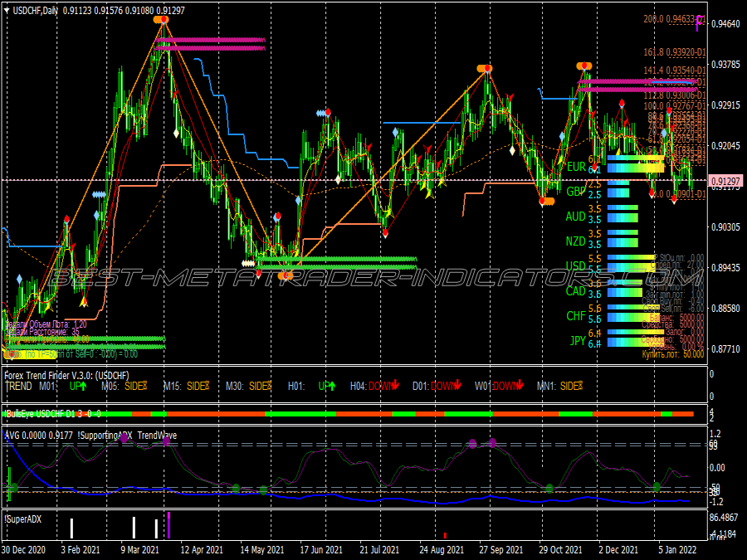Click the '30 Dec 2020' date on time axis
This screenshot has width=747, height=560.
23,549
